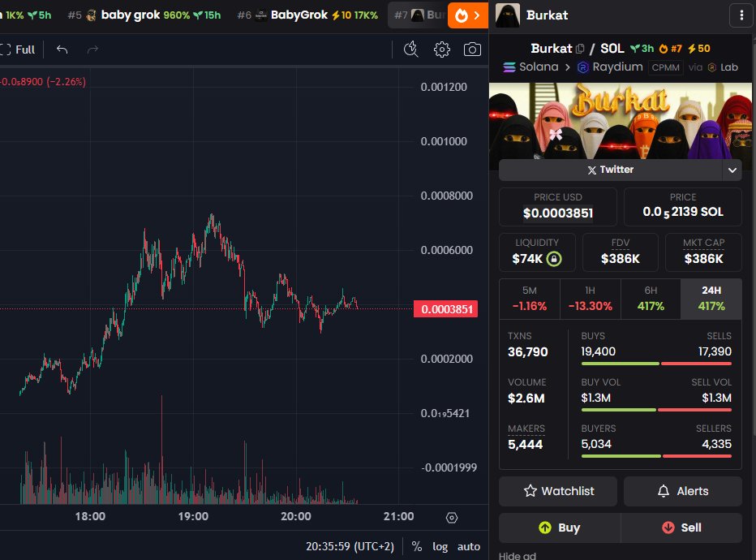The image size is (756, 560).
Task: Click the current price label 0.0003851 on axis
Action: click(446, 309)
